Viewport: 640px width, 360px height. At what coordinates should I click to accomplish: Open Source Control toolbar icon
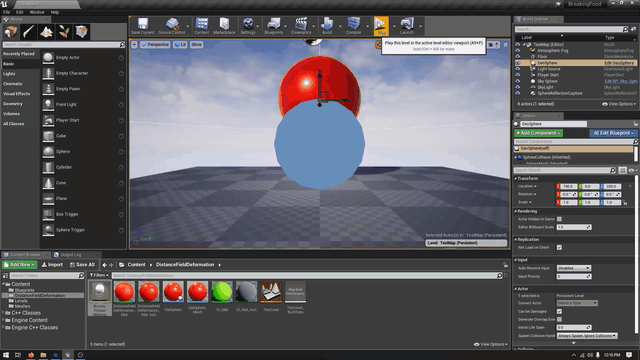tap(172, 26)
